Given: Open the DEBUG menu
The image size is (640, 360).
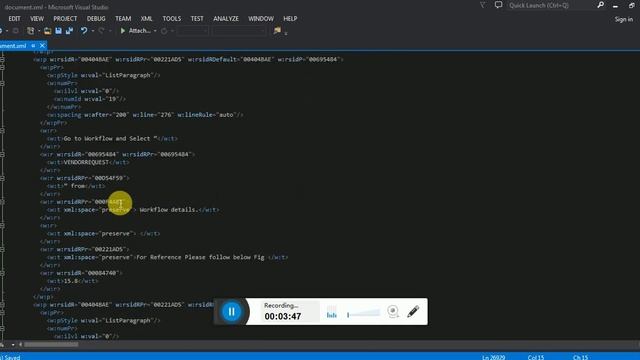Looking at the screenshot, I should pyautogui.click(x=96, y=19).
